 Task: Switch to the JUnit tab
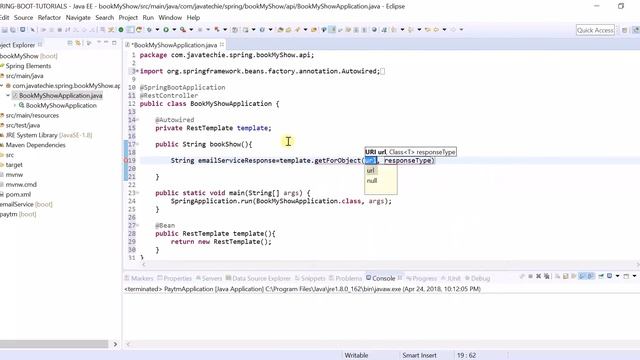[451, 278]
